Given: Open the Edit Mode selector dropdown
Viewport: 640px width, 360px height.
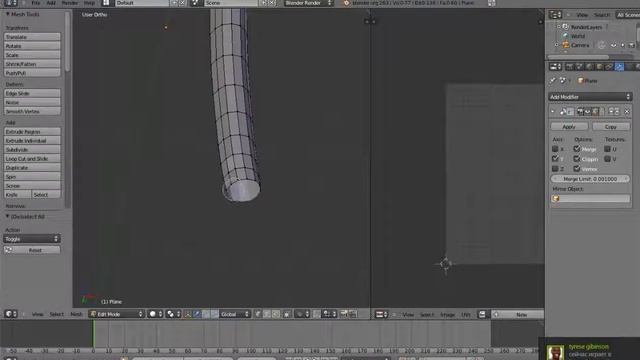Looking at the screenshot, I should tap(117, 314).
